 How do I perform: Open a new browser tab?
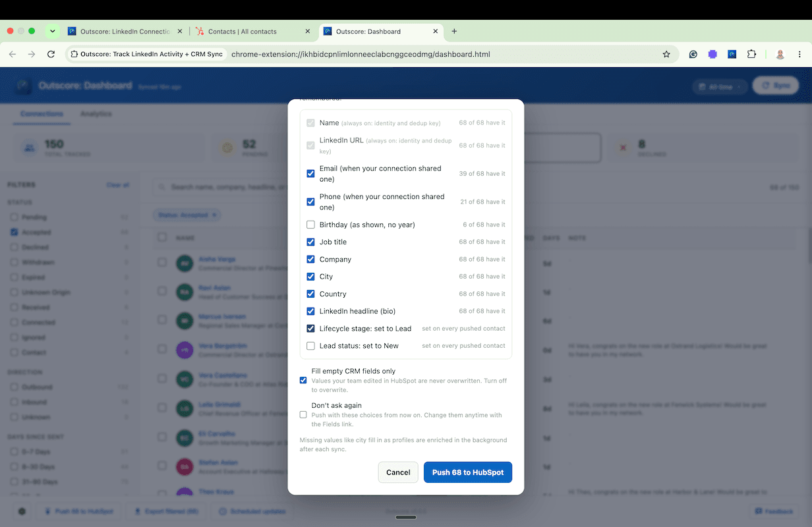click(x=454, y=31)
